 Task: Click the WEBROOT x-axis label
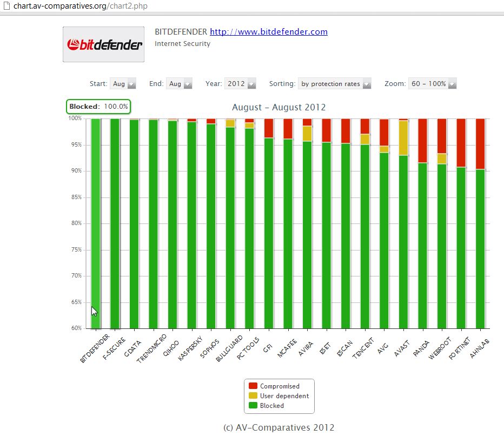[440, 348]
